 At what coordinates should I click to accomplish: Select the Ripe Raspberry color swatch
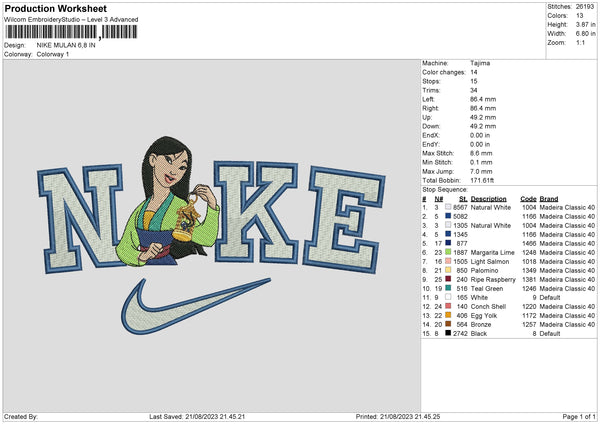[x=448, y=279]
